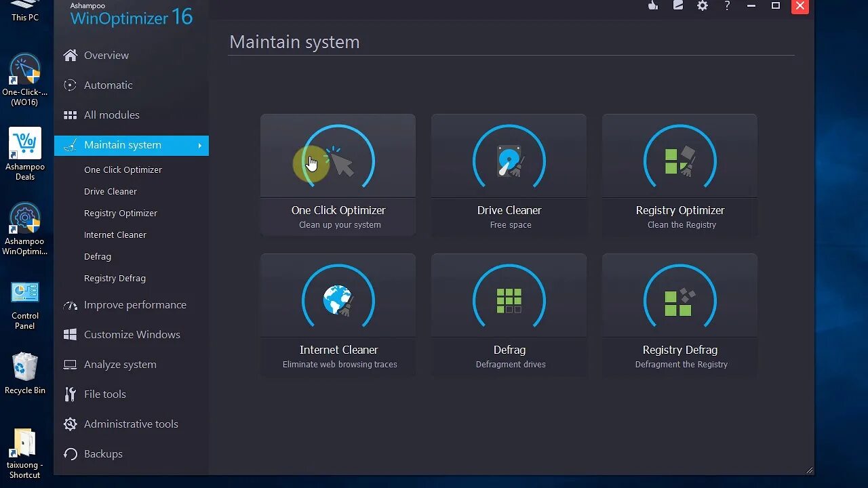868x488 pixels.
Task: Click the All modules grid icon
Action: [70, 115]
